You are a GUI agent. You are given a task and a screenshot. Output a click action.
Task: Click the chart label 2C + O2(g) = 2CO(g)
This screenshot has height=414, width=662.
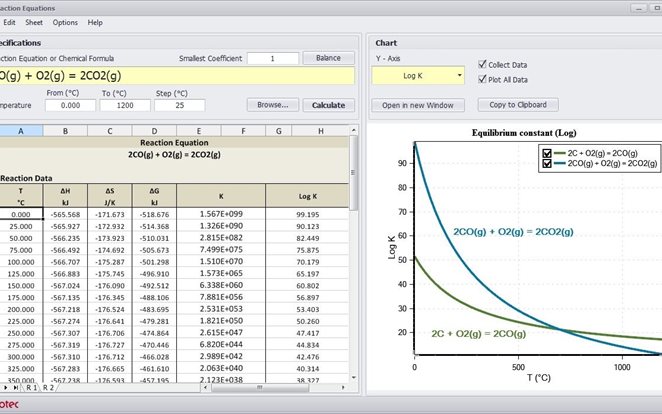click(478, 334)
